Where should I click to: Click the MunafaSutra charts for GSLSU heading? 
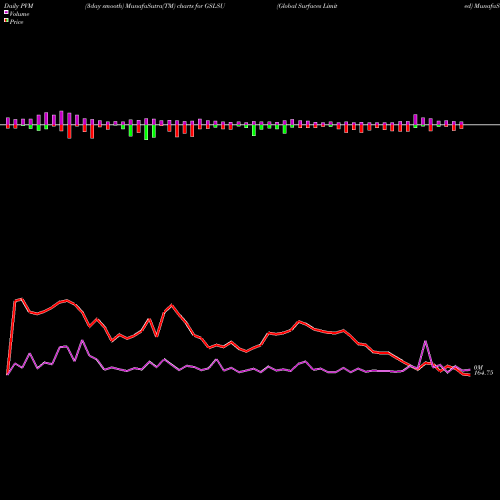[x=155, y=6]
